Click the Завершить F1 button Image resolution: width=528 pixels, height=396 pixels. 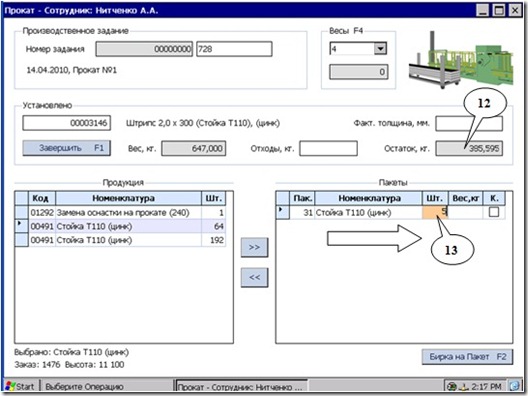(x=66, y=148)
